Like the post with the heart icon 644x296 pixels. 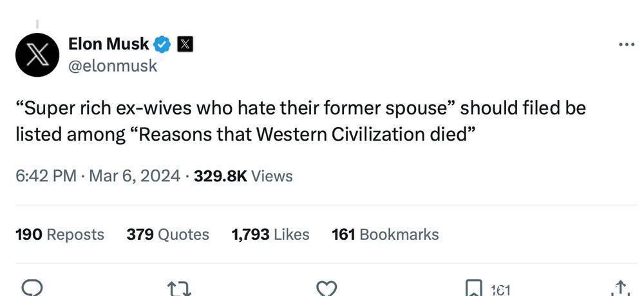[x=327, y=288]
